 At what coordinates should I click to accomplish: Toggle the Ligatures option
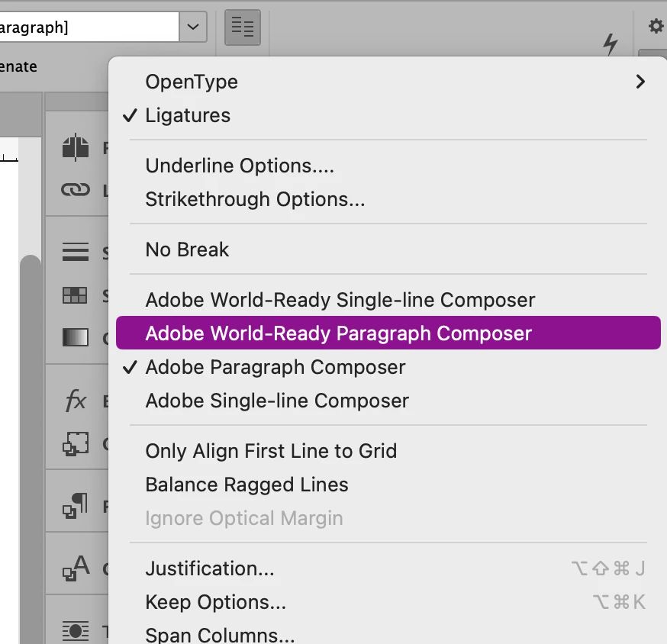click(x=388, y=115)
